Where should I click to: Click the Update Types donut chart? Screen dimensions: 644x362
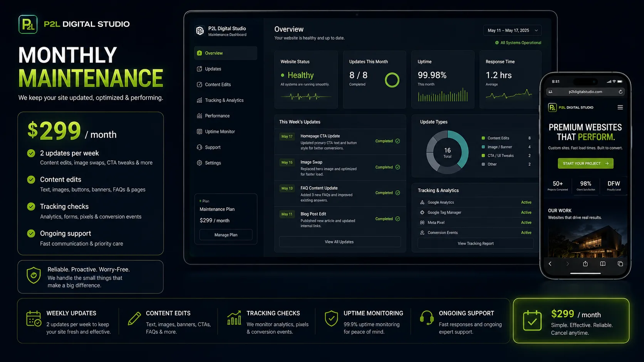(447, 152)
